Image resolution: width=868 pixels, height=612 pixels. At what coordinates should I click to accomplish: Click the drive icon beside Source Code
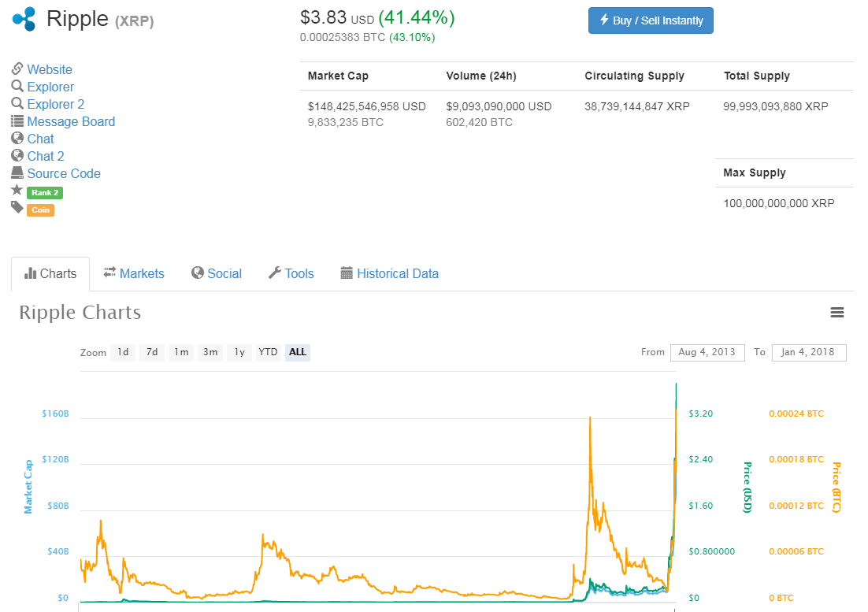tap(17, 172)
